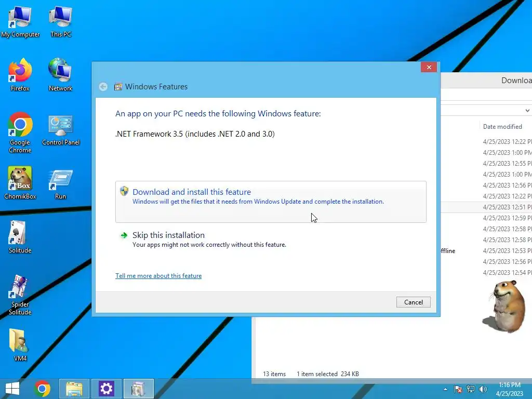Open the Network desktop icon
Viewport: 532px width, 399px height.
(x=60, y=75)
